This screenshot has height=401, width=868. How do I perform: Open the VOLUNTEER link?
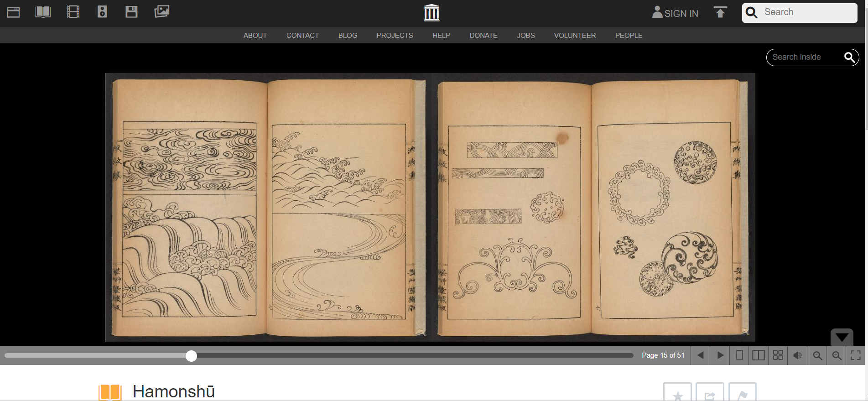pos(575,36)
